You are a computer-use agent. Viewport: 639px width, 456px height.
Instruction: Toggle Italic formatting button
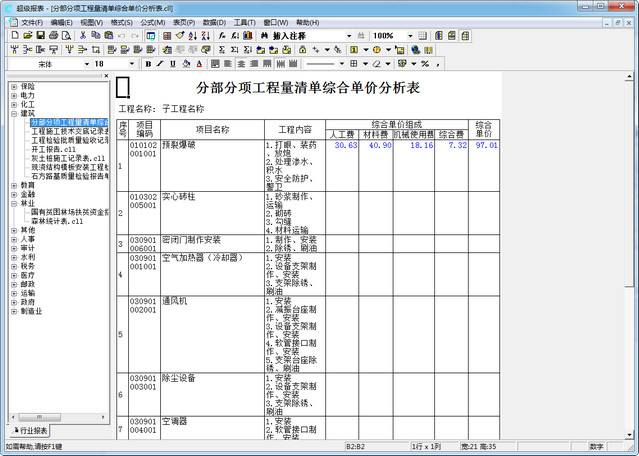[x=160, y=64]
